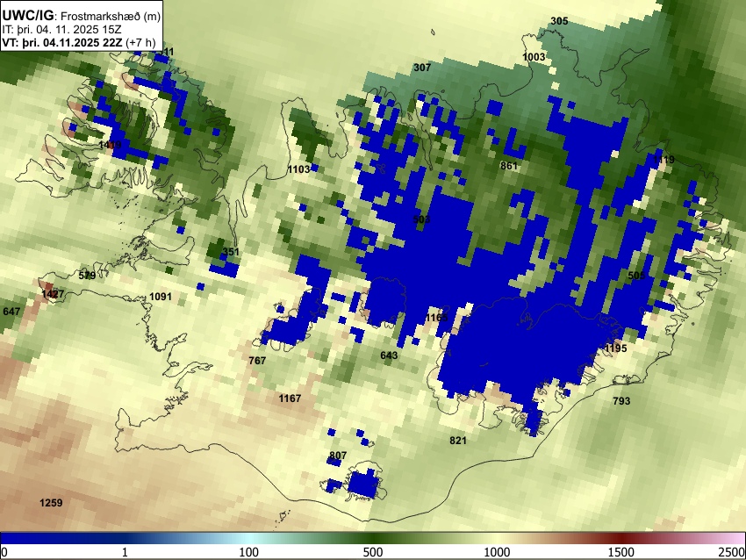
Task: Click the map value 305
Action: (x=560, y=21)
